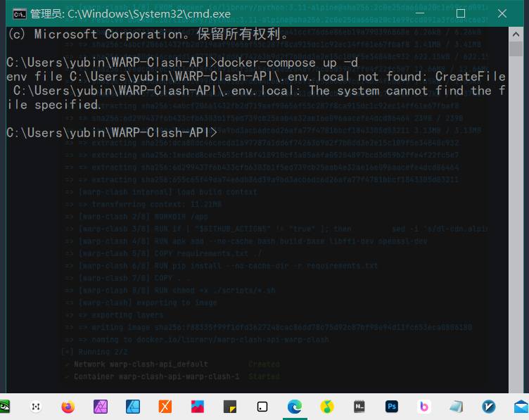The image size is (529, 420).
Task: Open the dark N_ notes app icon
Action: point(359,407)
